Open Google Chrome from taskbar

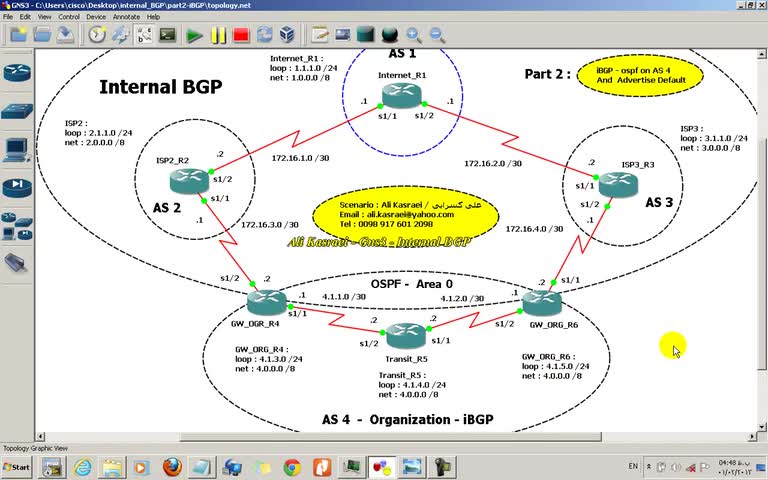(x=292, y=467)
